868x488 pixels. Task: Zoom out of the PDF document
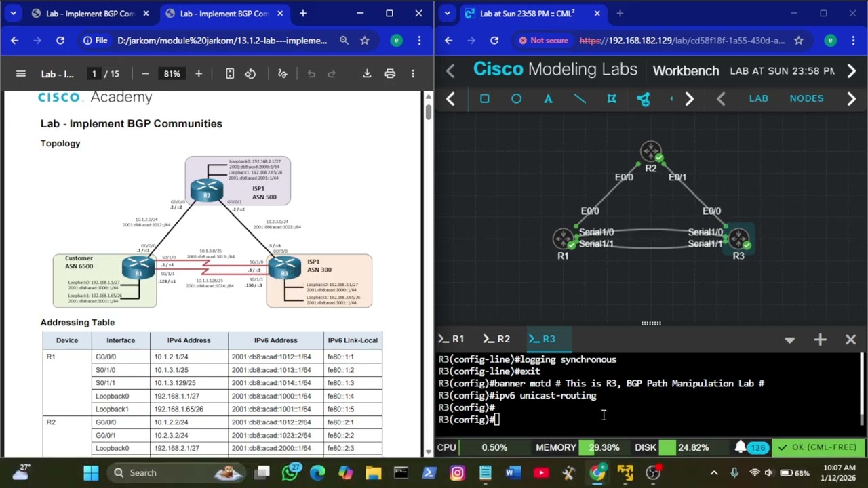click(x=145, y=73)
